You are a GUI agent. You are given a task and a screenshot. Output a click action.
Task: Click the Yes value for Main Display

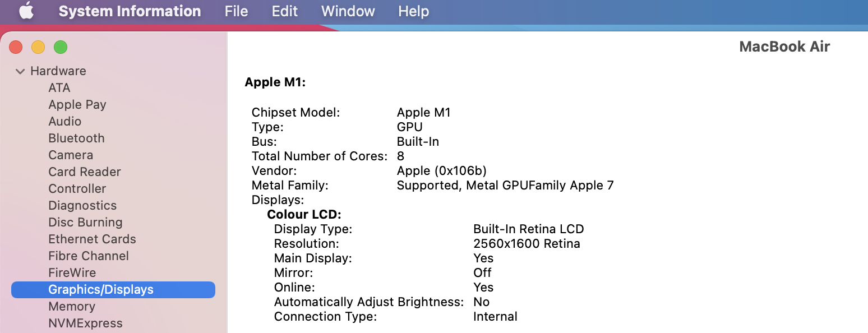[x=483, y=258]
